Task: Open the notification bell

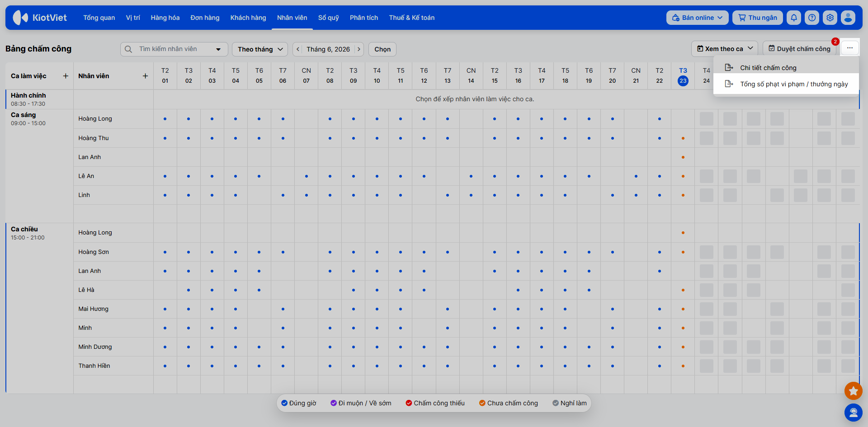Action: (794, 18)
